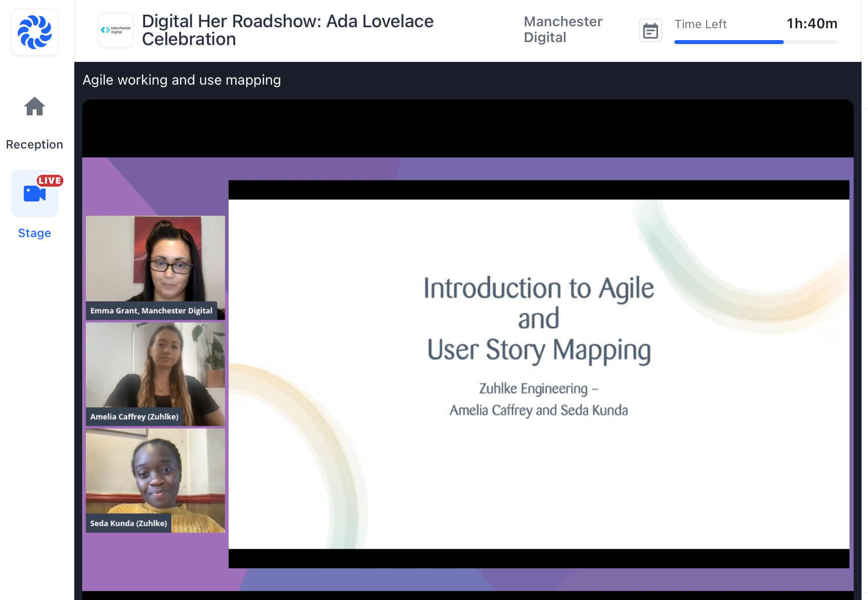
Task: Select the Stage label in sidebar
Action: point(35,233)
